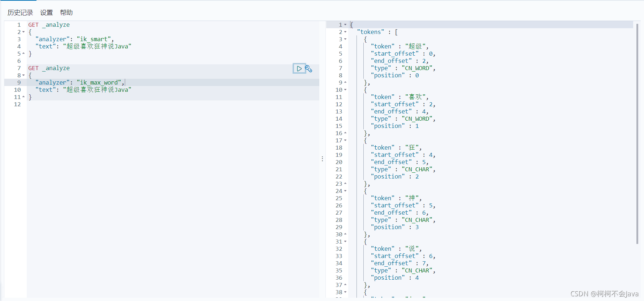Click the response pane vertical scrollbar
Image resolution: width=644 pixels, height=301 pixels.
click(637, 134)
